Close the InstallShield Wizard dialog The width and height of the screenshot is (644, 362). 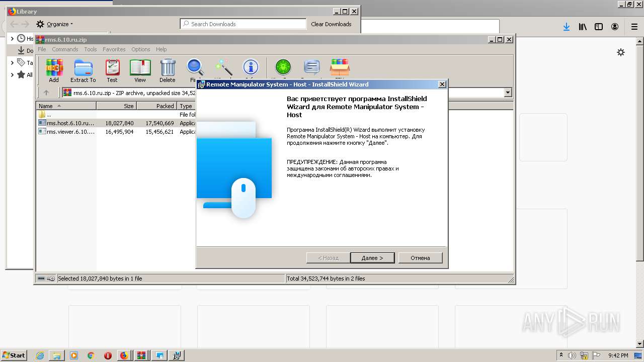[x=442, y=84]
